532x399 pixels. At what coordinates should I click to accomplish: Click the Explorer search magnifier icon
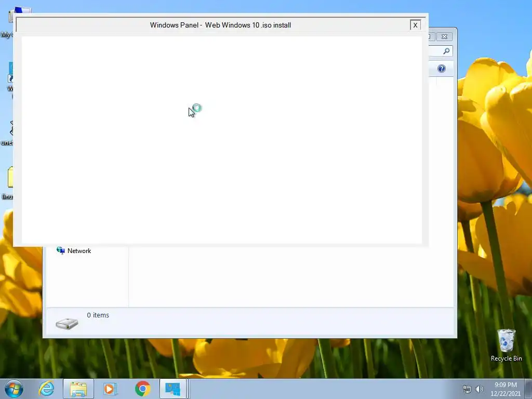coord(446,51)
